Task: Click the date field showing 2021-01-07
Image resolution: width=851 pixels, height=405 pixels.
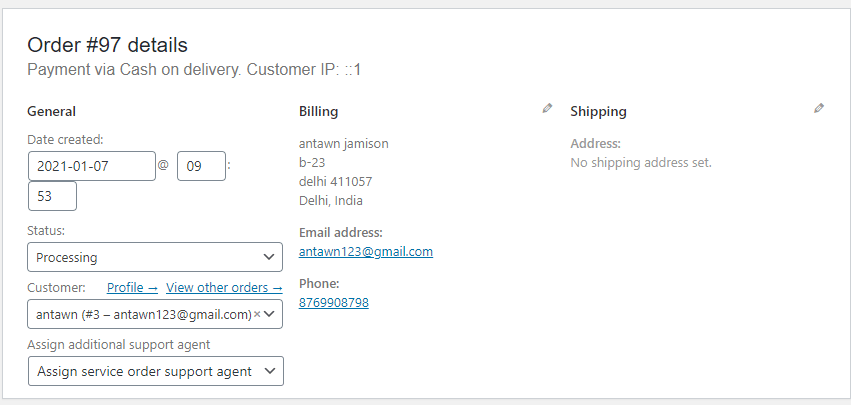Action: click(92, 166)
